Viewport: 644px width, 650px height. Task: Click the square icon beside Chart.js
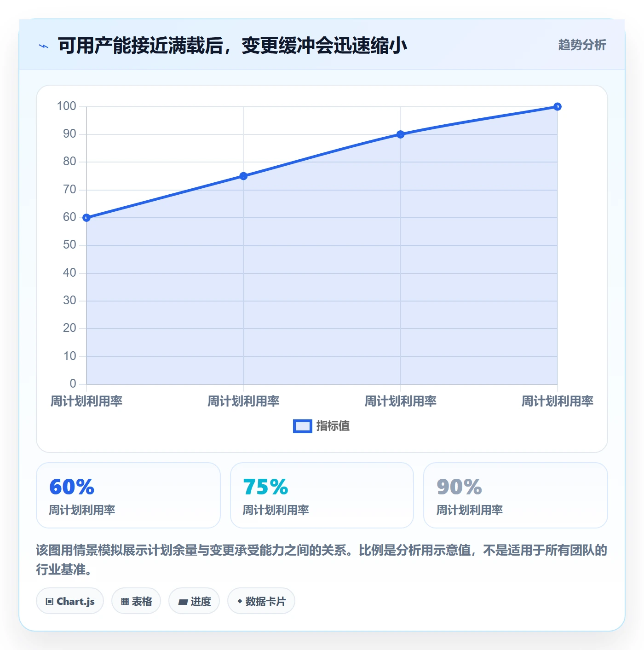(50, 602)
